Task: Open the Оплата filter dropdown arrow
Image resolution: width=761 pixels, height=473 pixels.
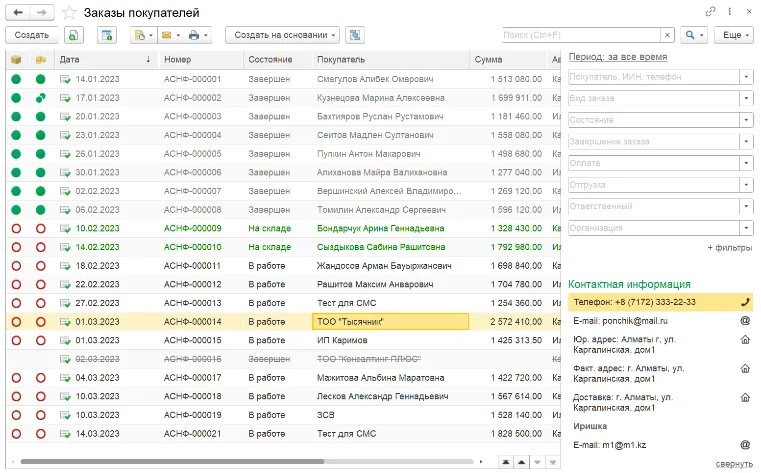Action: pos(746,163)
